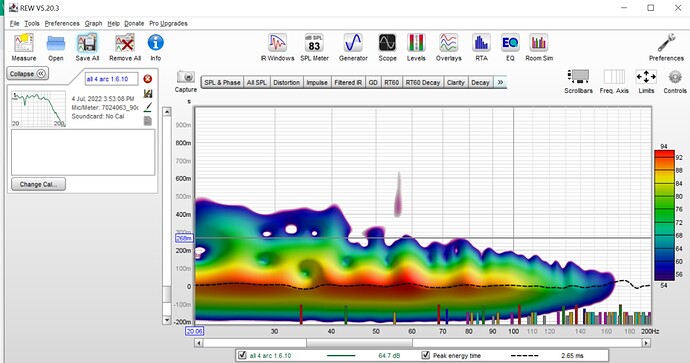Toggle the 'all 4 arc 1.6.10' trace checkbox
The image size is (690, 363).
242,355
